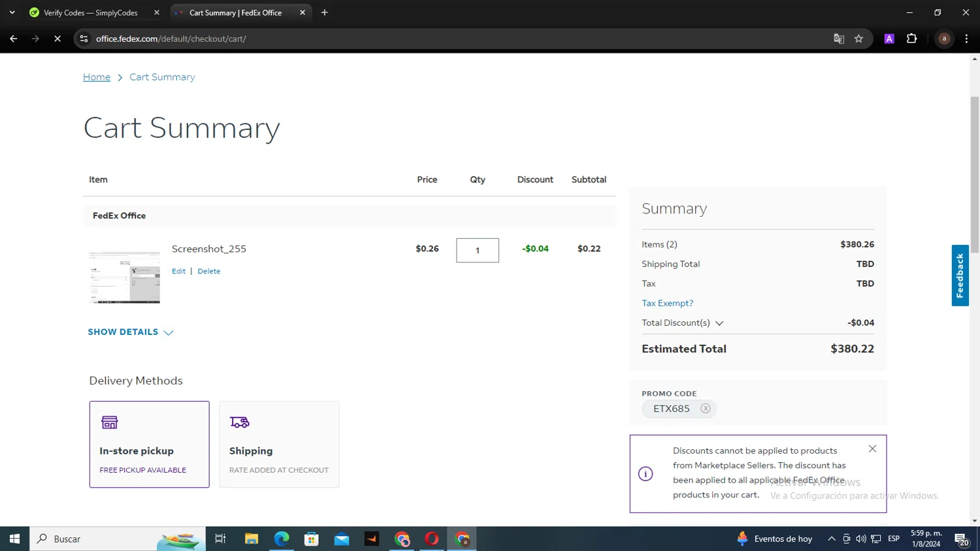Open Chrome three-dot menu
This screenshot has width=980, height=551.
pos(966,39)
